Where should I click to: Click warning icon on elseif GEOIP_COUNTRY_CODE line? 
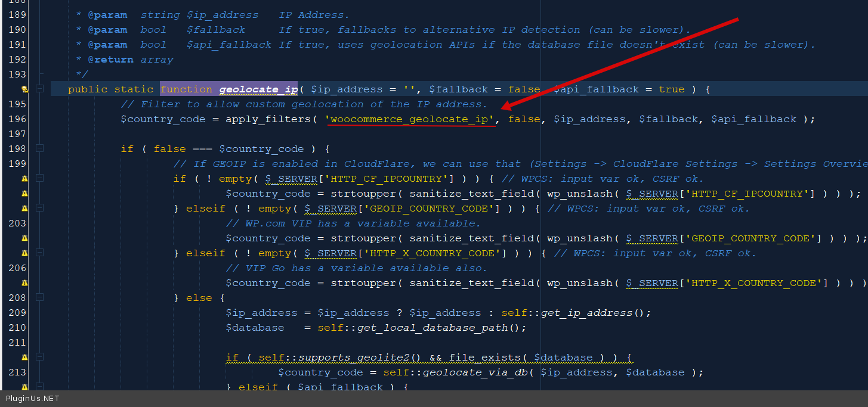click(24, 209)
